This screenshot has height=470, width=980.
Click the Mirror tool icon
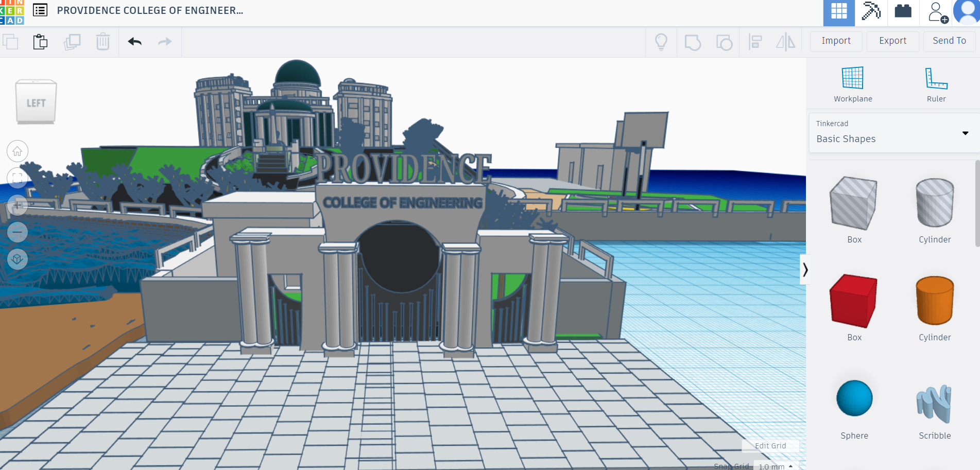(x=786, y=42)
